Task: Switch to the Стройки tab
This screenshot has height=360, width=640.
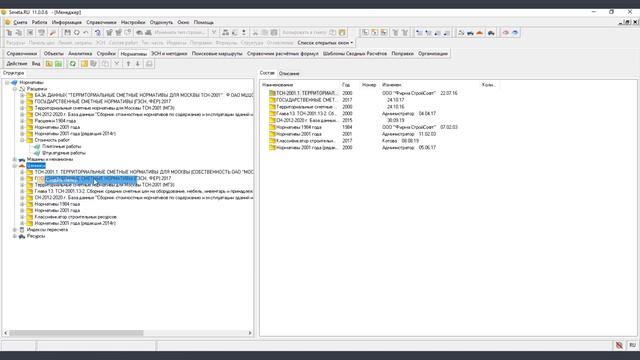Action: pos(106,53)
